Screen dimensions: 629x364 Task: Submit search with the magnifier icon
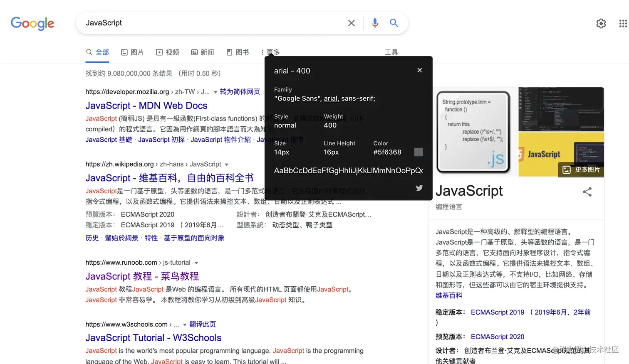coord(394,23)
